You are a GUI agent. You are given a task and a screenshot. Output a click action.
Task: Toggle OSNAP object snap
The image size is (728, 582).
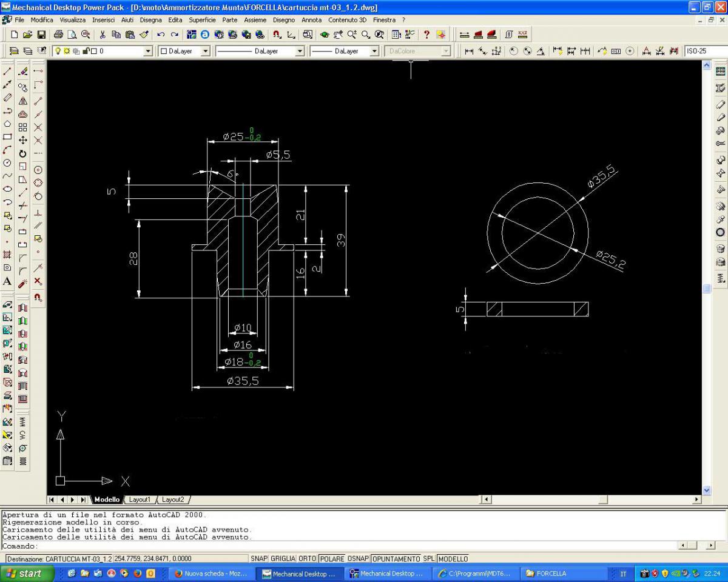358,558
